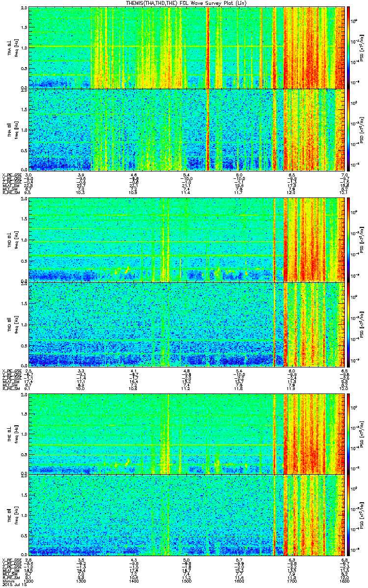Click the PSD [nT²/Hz] label of THA B⊥
The width and height of the screenshot is (368, 588).
click(x=362, y=48)
